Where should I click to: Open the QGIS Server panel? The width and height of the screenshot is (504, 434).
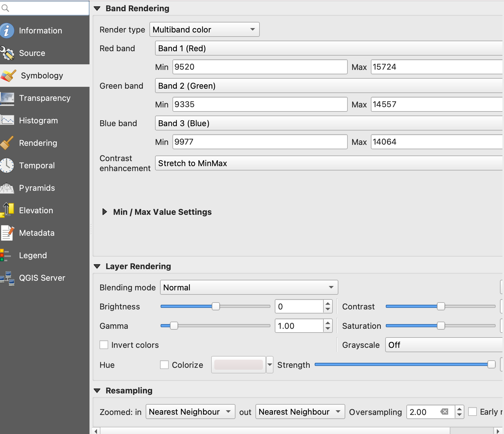tap(42, 278)
